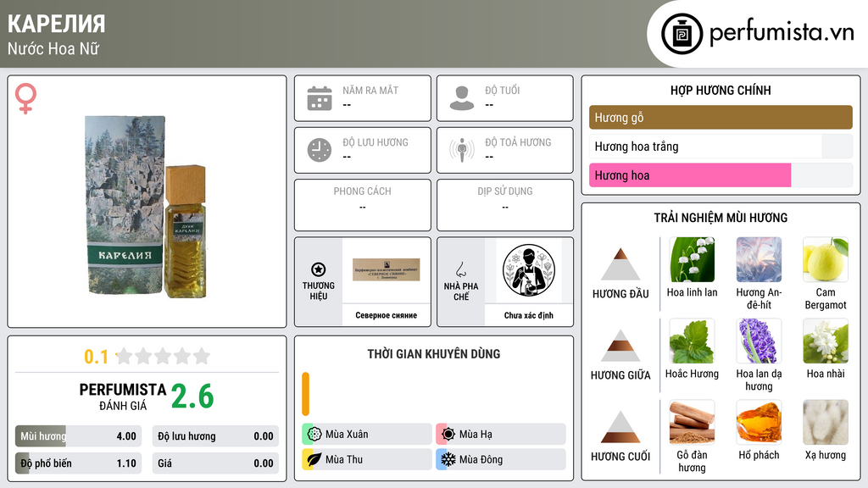The image size is (868, 488).
Task: Click the Hương hoa trắng accord bar
Action: 721,146
